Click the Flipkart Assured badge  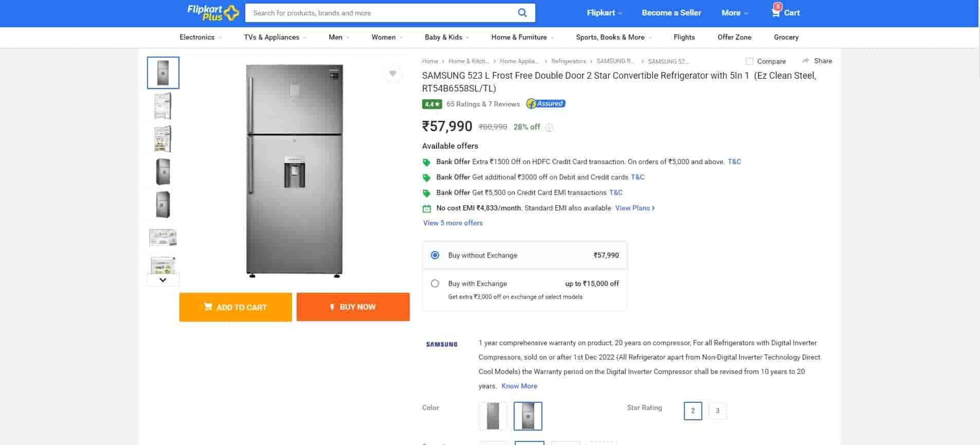coord(546,104)
